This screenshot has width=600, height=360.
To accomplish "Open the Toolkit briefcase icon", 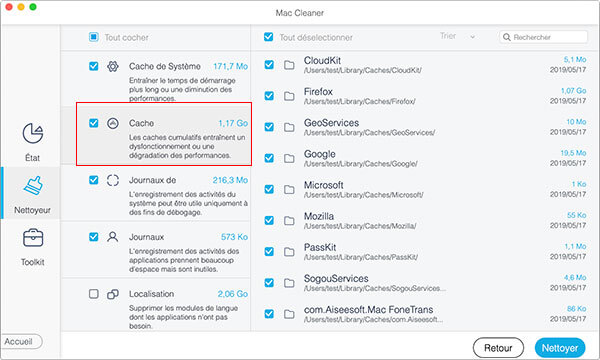I will (x=33, y=238).
